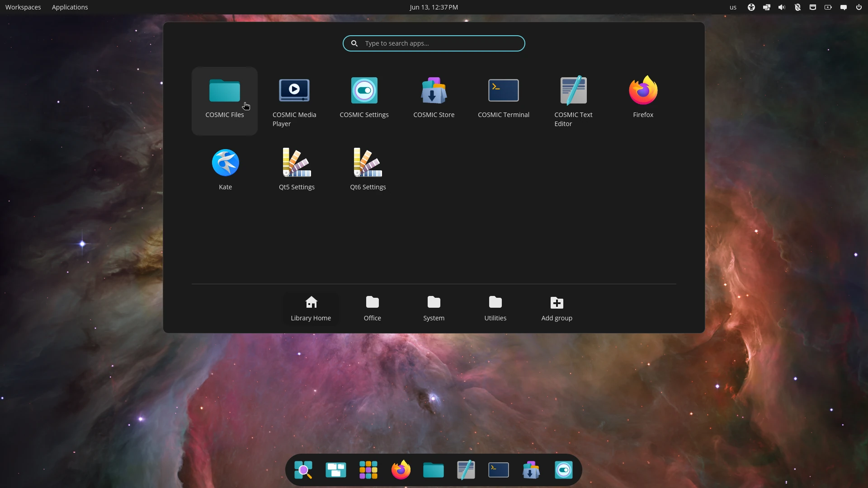Launch Terminal from the dock
Image resolution: width=868 pixels, height=488 pixels.
click(x=499, y=470)
